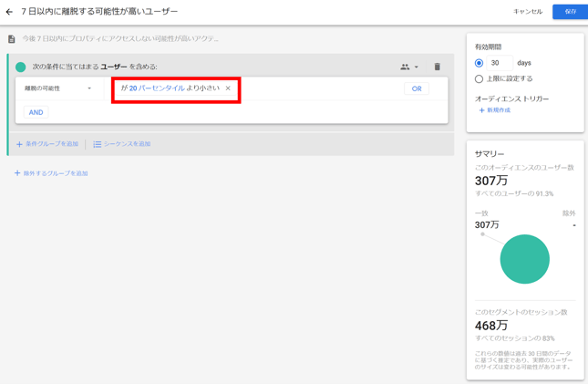Click 除外するグループを追加 link
Image resolution: width=588 pixels, height=384 pixels.
pyautogui.click(x=55, y=173)
